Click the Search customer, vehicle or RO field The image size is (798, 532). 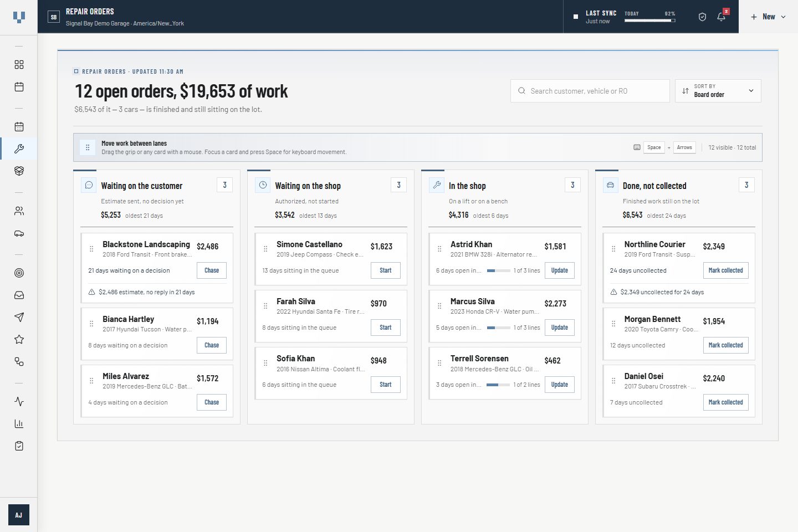pyautogui.click(x=590, y=91)
